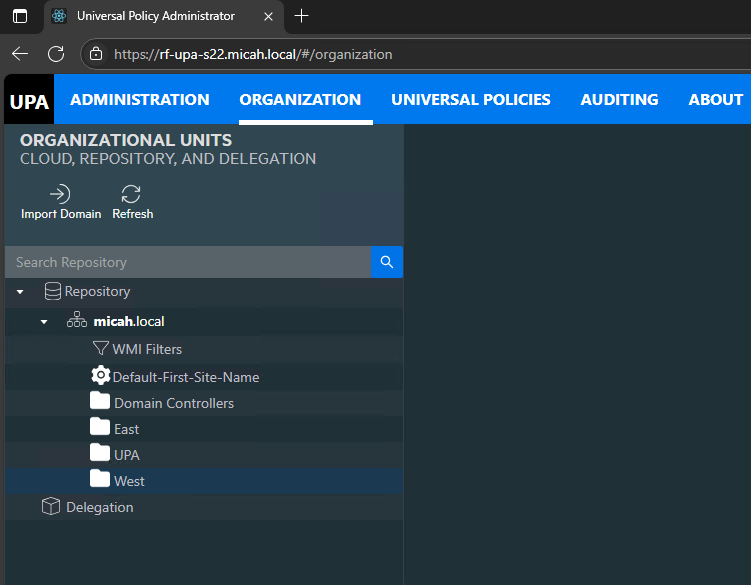Open the Administration menu

coord(140,100)
